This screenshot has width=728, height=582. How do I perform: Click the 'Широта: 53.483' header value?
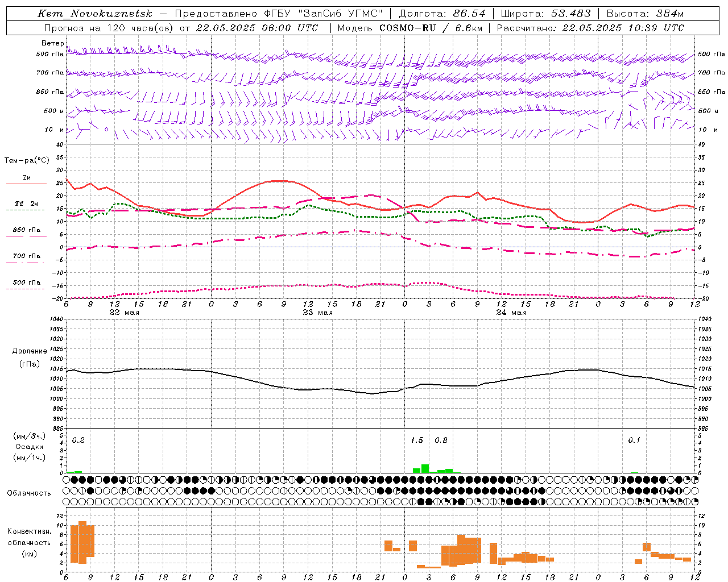[545, 14]
